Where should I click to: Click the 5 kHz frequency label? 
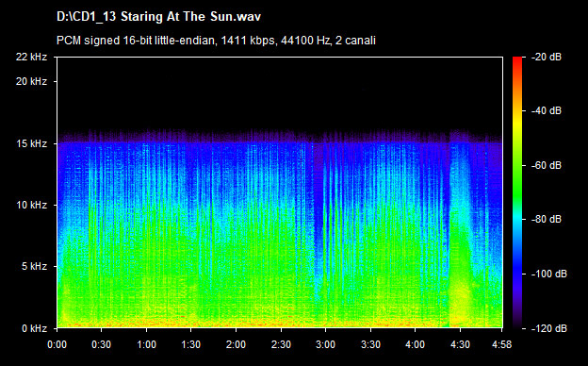34,267
